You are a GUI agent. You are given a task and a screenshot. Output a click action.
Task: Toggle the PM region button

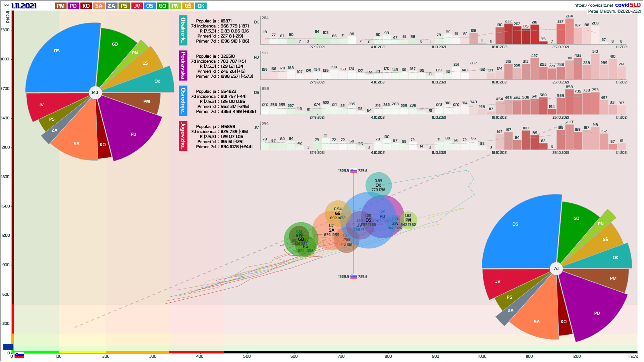61,6
